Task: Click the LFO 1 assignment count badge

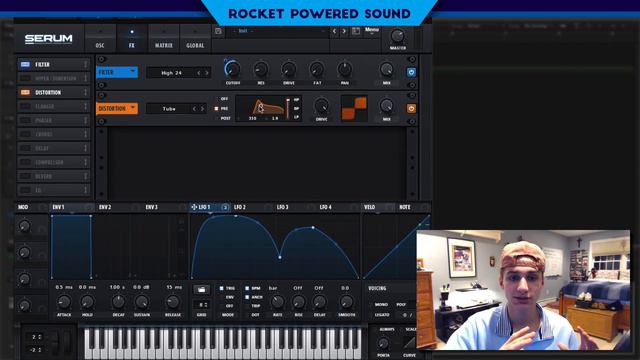Action: click(225, 207)
